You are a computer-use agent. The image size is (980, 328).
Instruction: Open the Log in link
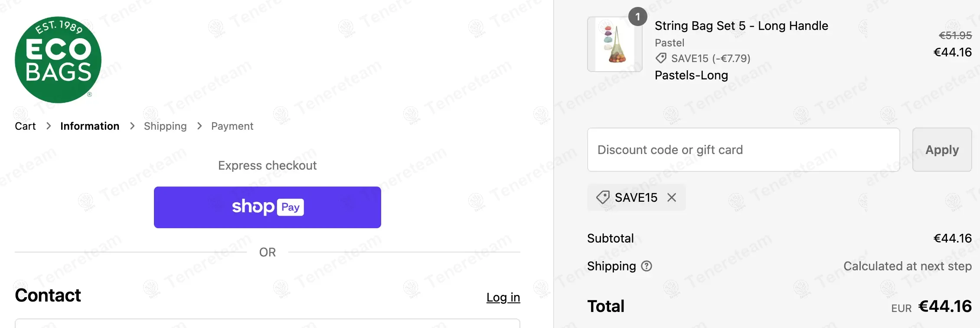click(503, 297)
